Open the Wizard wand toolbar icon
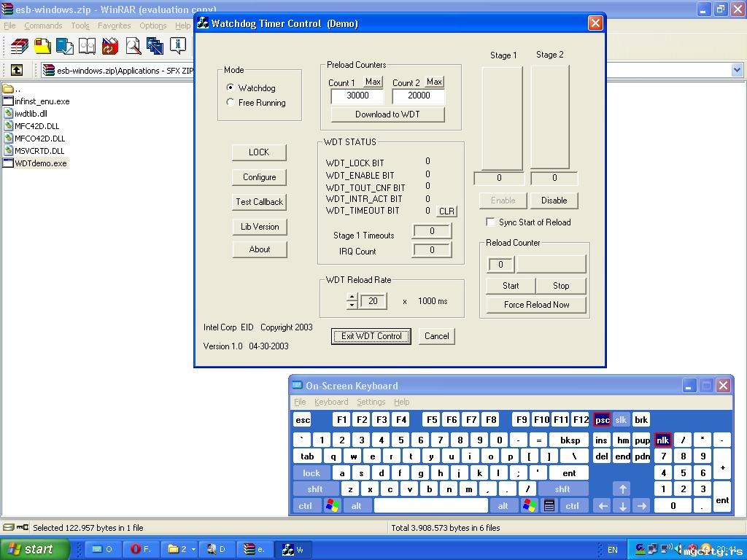The height and width of the screenshot is (560, 747). point(155,46)
